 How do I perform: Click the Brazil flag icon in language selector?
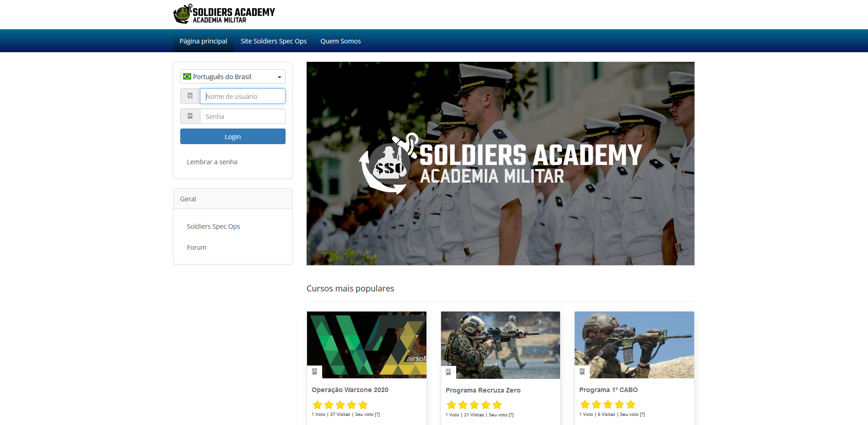[187, 76]
